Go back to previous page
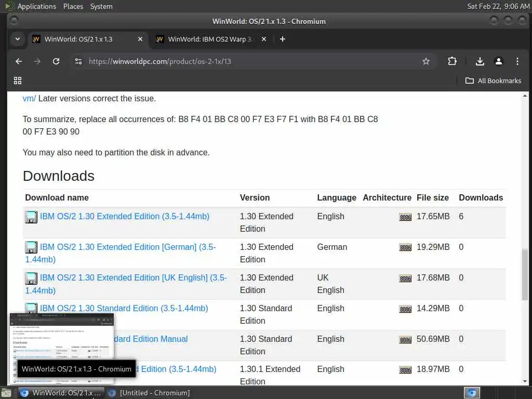 click(19, 61)
